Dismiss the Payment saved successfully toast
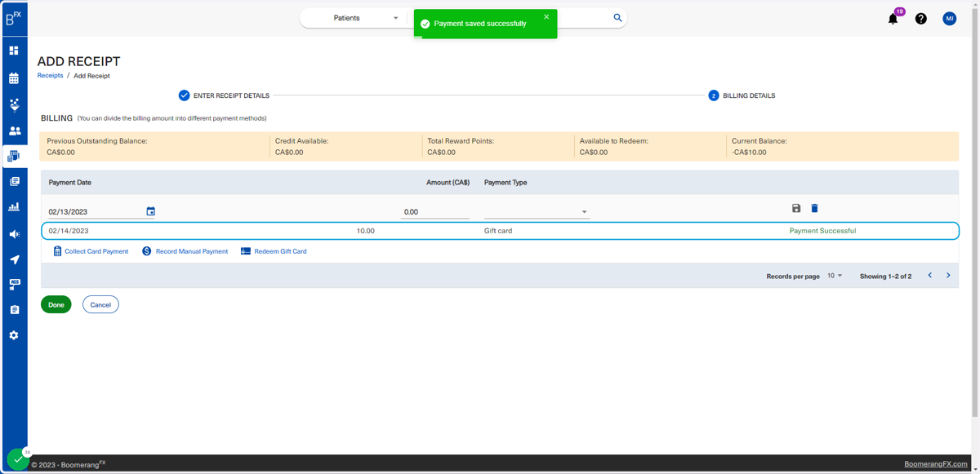Screen dimensions: 980x474 click(x=546, y=17)
